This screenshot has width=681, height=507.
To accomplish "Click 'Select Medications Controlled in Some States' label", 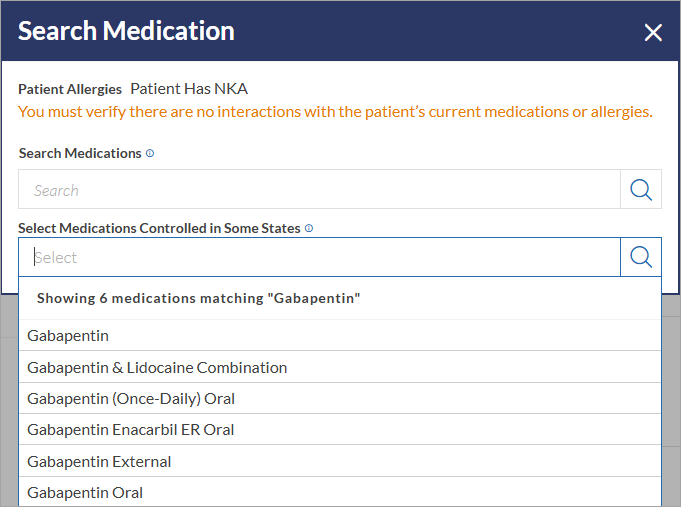I will tap(159, 229).
